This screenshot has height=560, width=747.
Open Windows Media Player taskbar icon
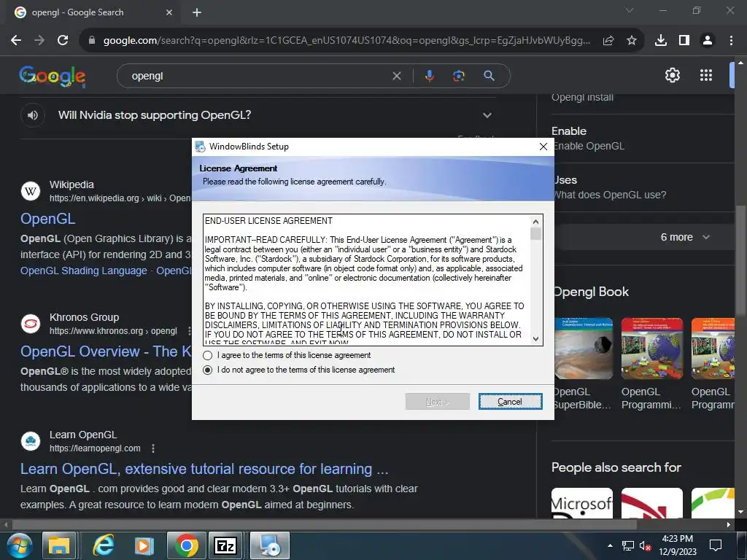tap(144, 545)
